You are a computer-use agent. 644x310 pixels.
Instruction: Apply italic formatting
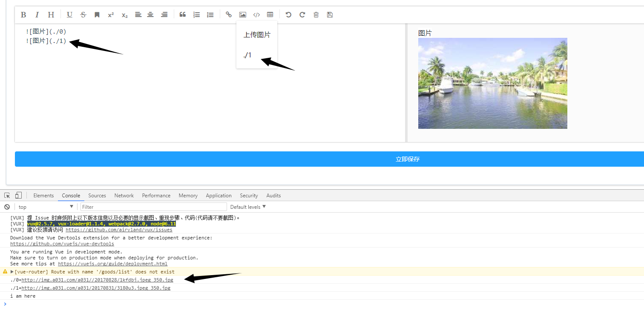point(37,14)
